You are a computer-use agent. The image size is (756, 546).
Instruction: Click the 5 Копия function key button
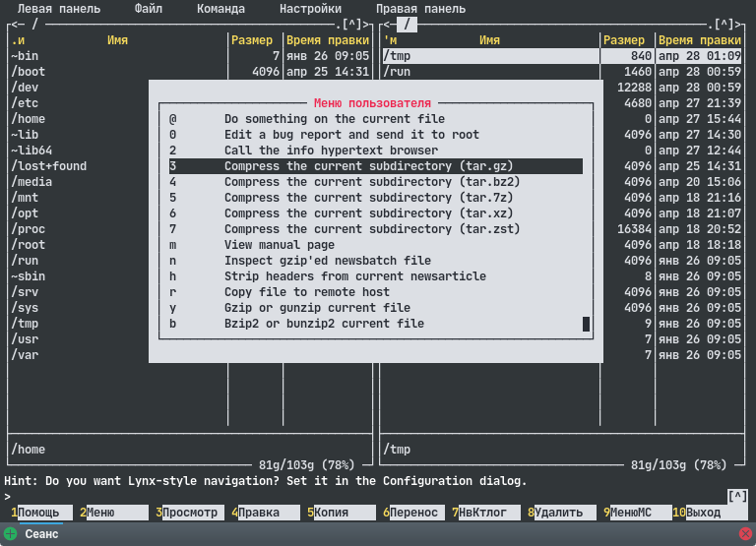pos(342,513)
